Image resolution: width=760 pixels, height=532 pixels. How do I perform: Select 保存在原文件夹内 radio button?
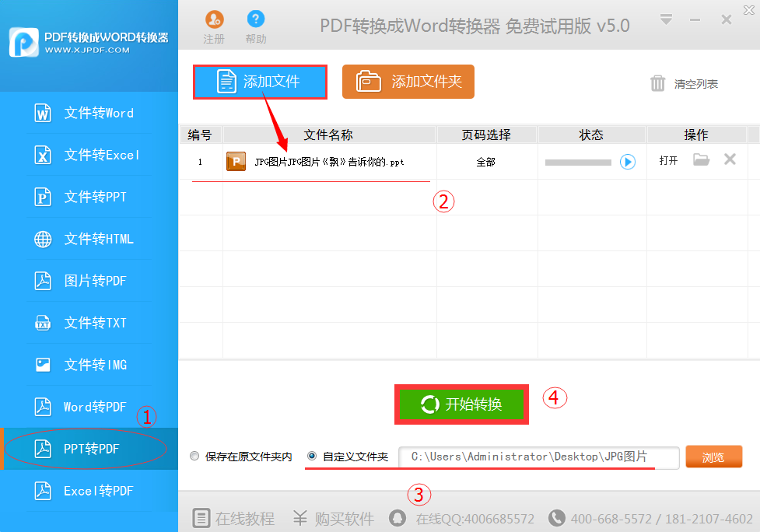pyautogui.click(x=194, y=456)
